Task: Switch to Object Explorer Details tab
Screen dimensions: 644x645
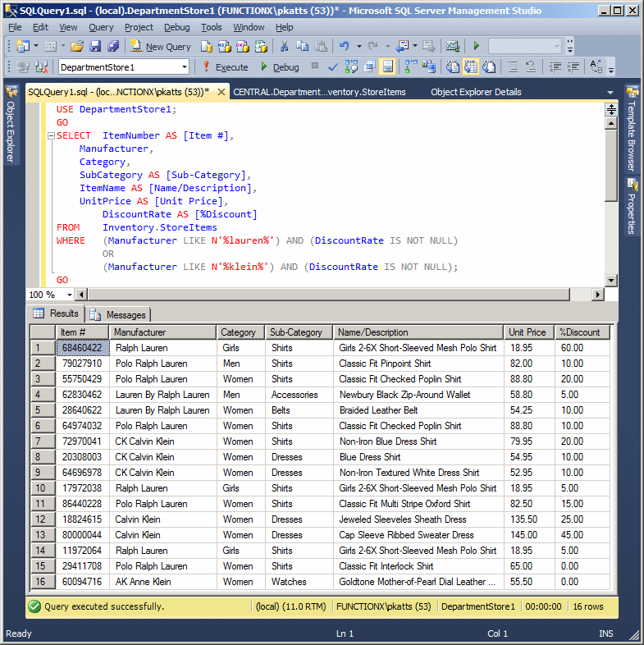Action: (x=476, y=92)
